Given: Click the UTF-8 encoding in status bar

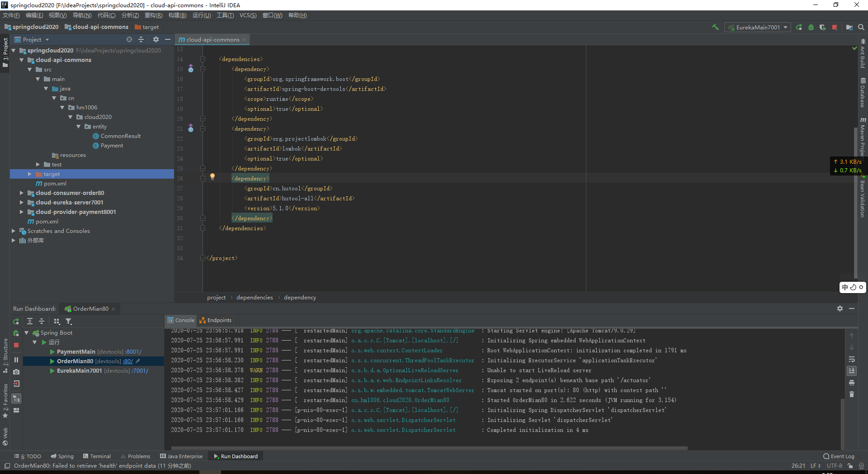Looking at the screenshot, I should coord(835,465).
